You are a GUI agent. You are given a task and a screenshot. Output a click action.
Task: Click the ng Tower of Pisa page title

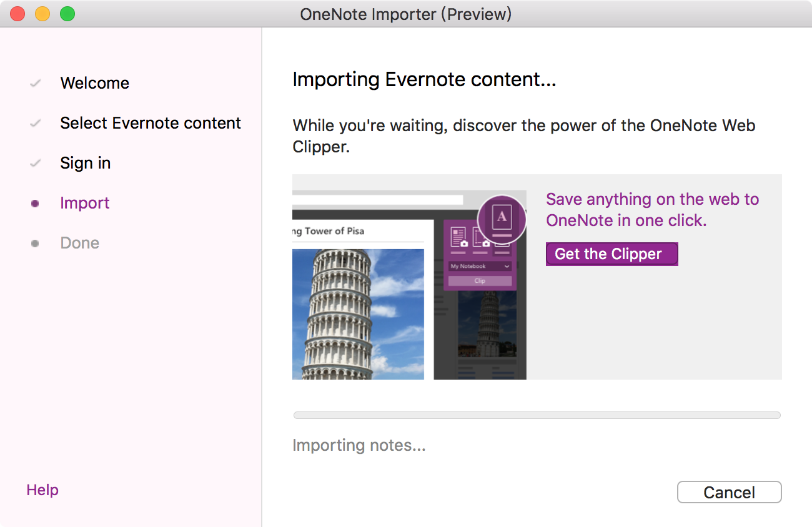(x=328, y=231)
